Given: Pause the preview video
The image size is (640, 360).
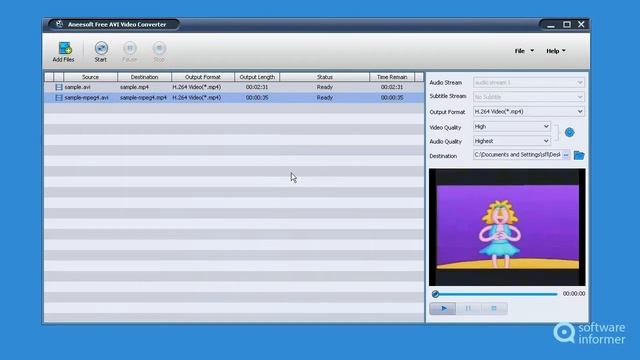Looking at the screenshot, I should pyautogui.click(x=468, y=309).
